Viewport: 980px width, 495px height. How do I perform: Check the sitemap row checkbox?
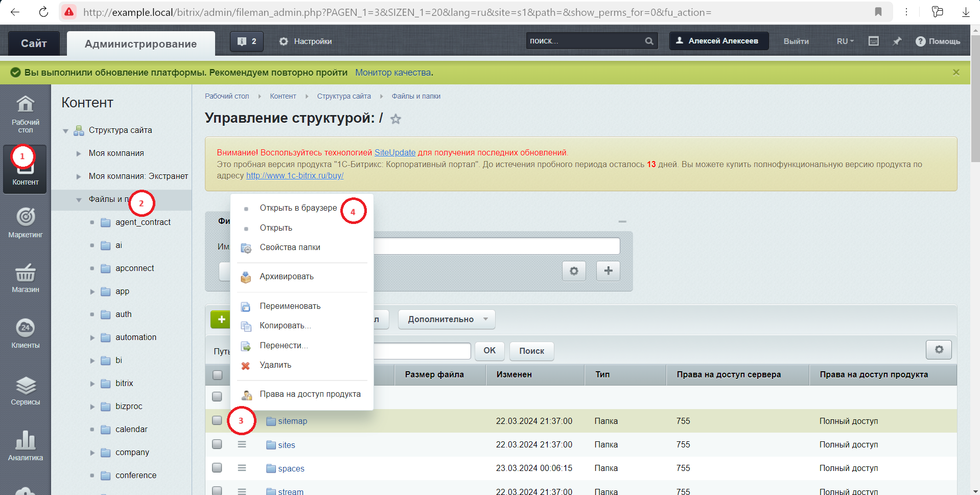click(x=217, y=420)
